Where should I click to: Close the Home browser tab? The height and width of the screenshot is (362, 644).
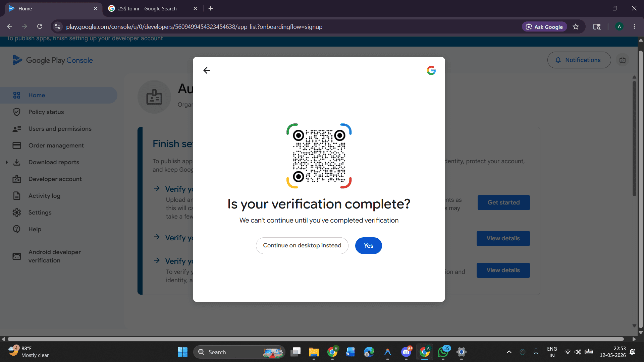[x=96, y=8]
